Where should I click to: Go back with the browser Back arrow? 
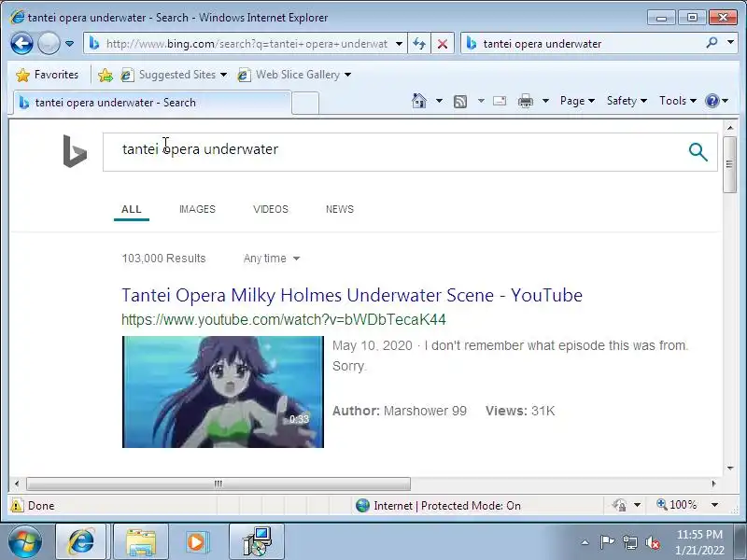click(x=21, y=44)
